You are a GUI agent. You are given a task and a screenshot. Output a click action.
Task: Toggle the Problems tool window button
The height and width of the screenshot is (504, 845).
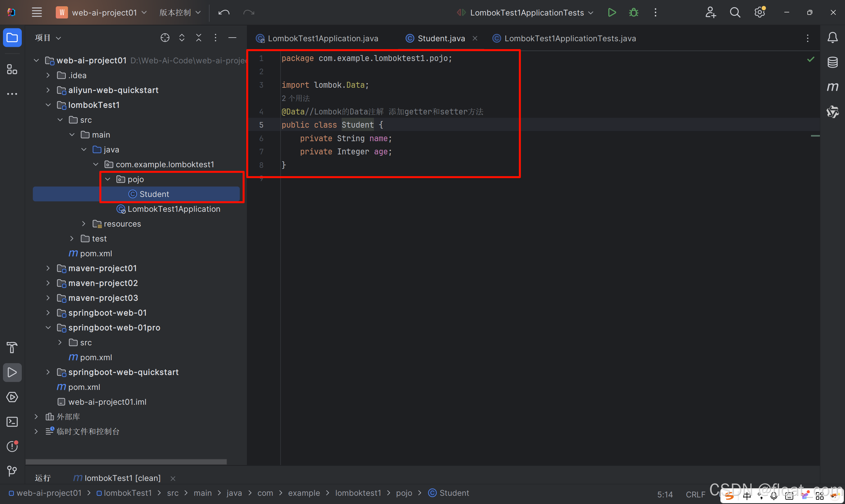click(x=12, y=446)
